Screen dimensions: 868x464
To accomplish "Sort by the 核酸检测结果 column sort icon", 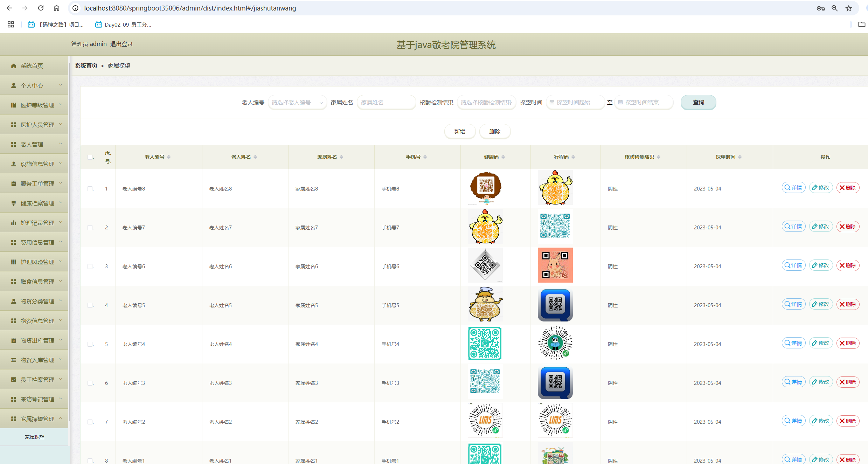I will coord(659,157).
